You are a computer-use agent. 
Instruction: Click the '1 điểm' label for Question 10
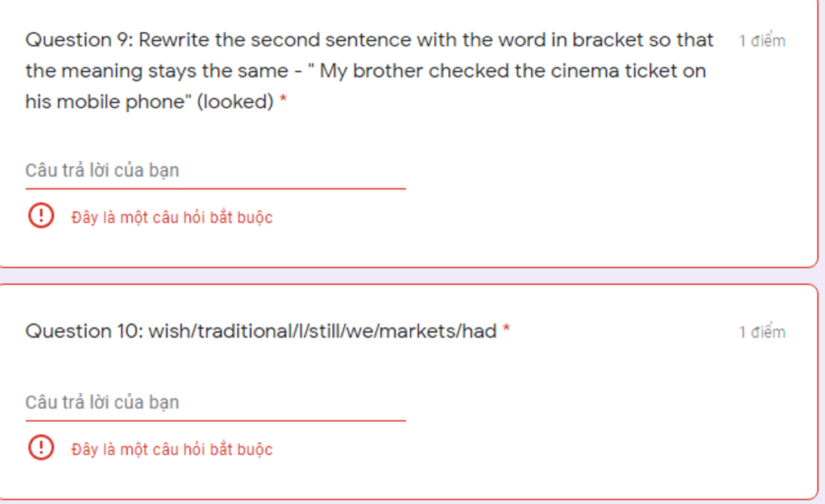pos(762,332)
